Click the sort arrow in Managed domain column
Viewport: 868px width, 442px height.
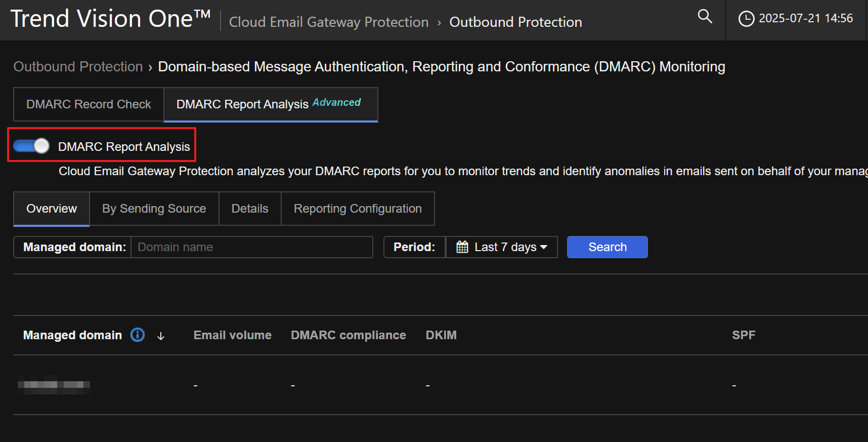[161, 336]
